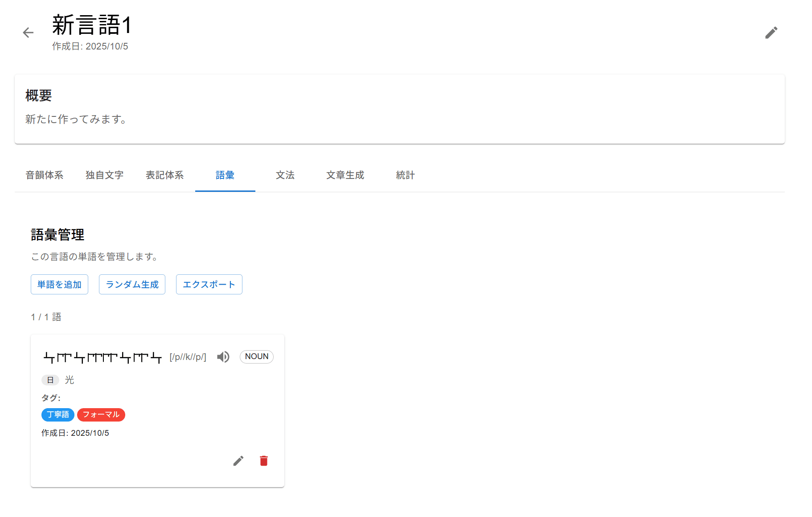Open the 文章生成 tab

coord(345,175)
